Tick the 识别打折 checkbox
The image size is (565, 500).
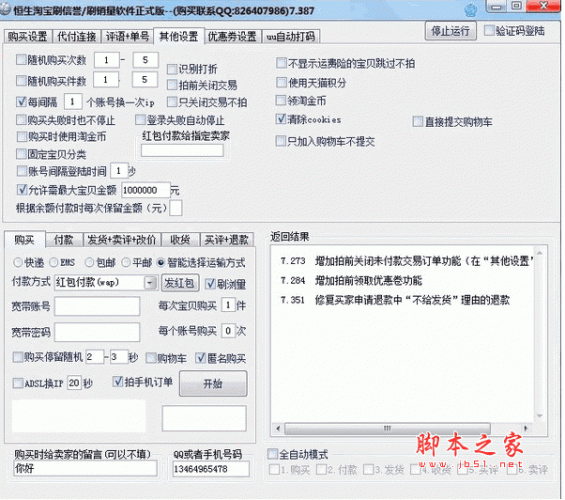pos(172,69)
